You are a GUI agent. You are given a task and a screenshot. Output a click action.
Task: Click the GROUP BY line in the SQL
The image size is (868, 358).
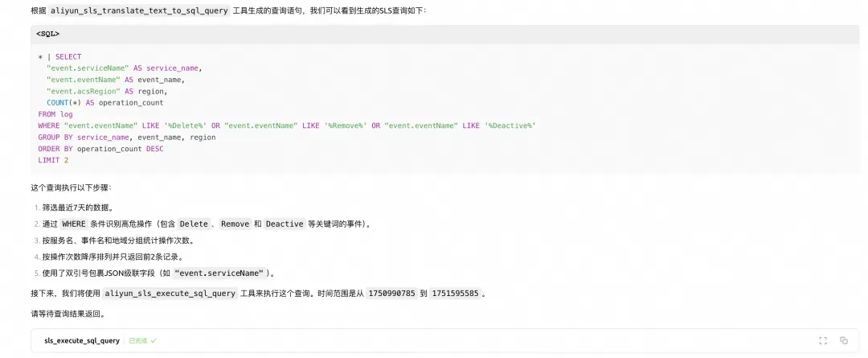click(127, 138)
